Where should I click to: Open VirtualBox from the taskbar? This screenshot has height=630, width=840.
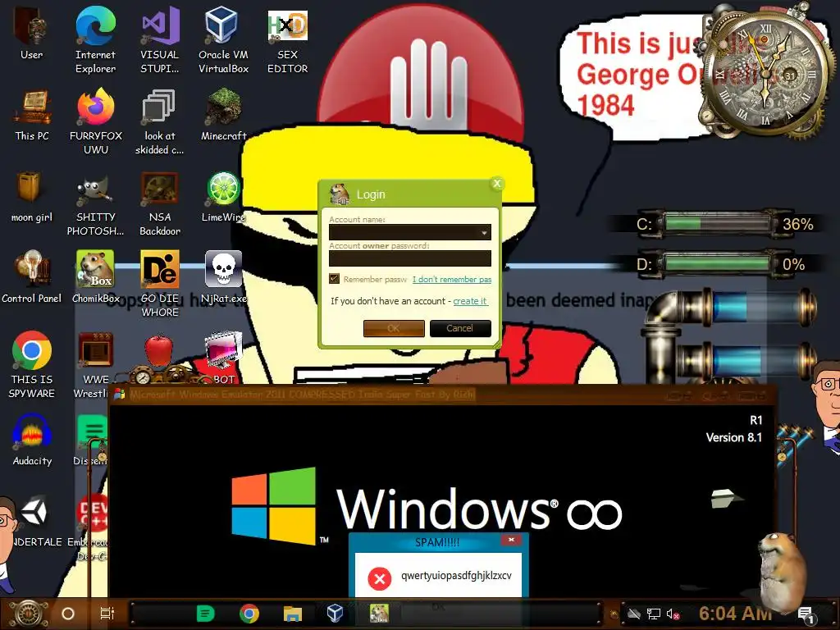(x=335, y=613)
